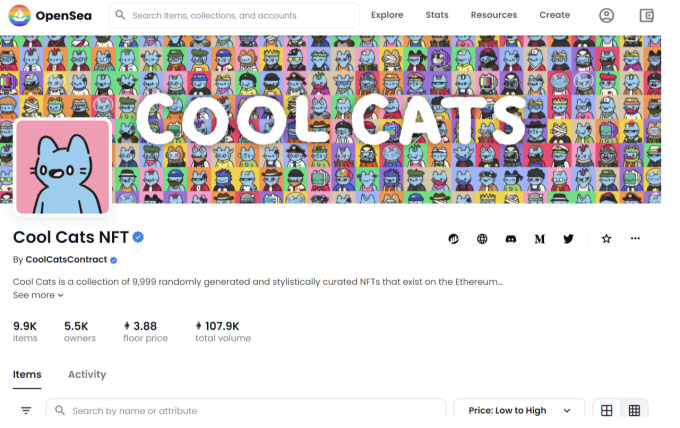Click the Create link in the header

coord(555,15)
